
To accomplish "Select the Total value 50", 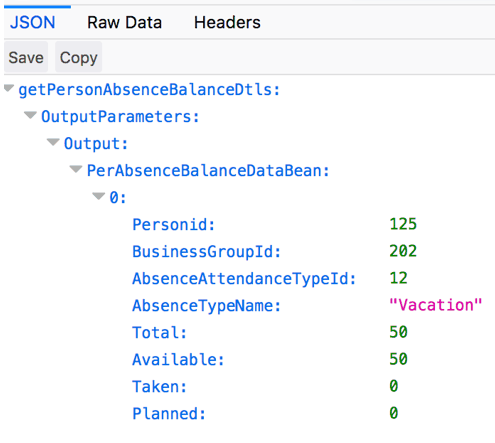I will pyautogui.click(x=398, y=332).
